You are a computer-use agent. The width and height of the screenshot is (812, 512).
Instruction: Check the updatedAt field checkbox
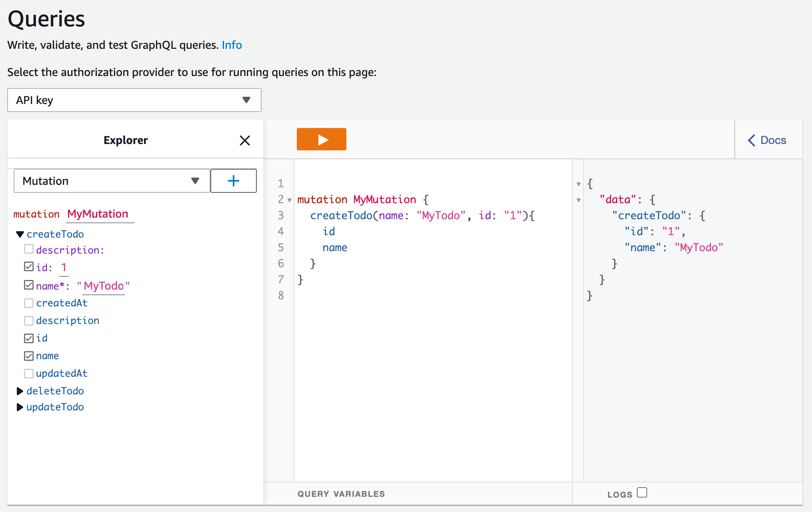(x=29, y=374)
